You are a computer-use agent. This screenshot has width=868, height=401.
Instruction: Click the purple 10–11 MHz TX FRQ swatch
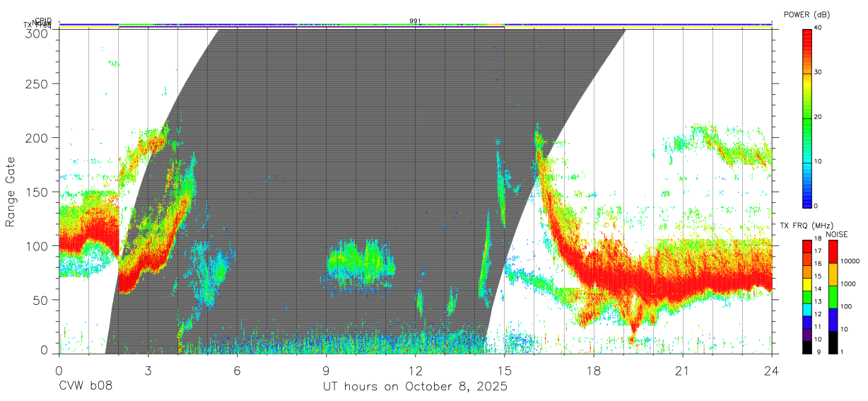(x=807, y=334)
